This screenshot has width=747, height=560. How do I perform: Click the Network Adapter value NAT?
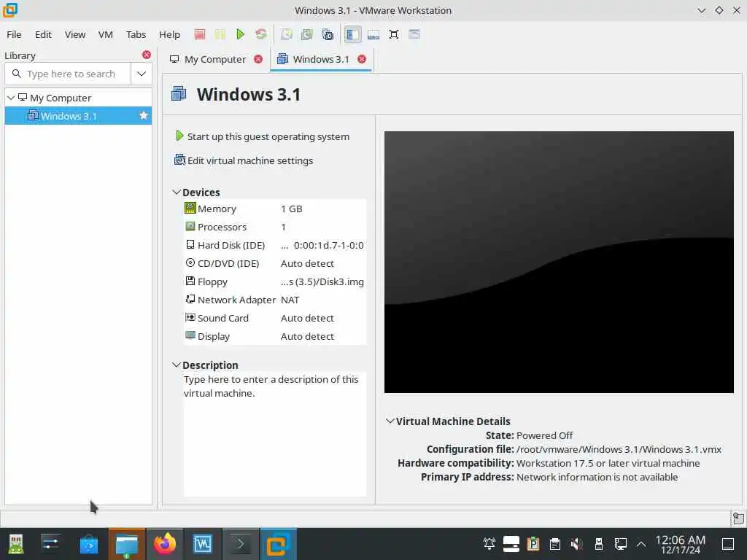point(290,300)
